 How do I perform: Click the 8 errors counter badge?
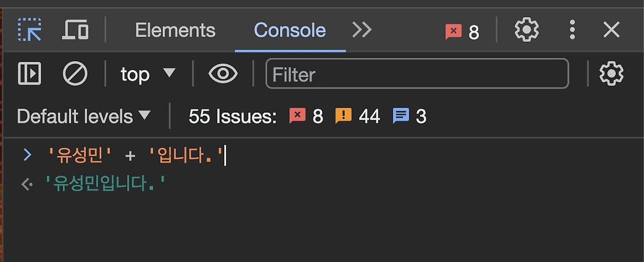pos(462,32)
